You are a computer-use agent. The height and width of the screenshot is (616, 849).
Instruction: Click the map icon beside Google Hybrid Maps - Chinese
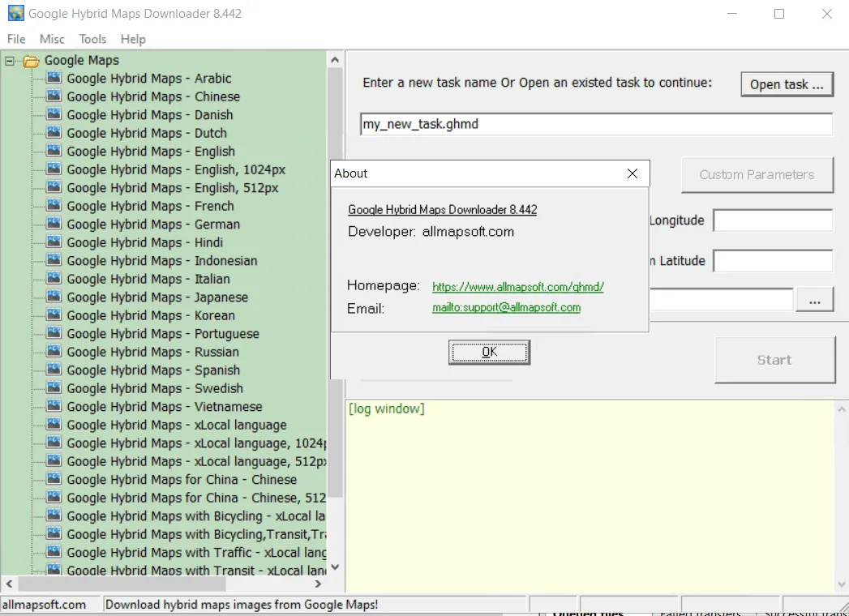54,96
